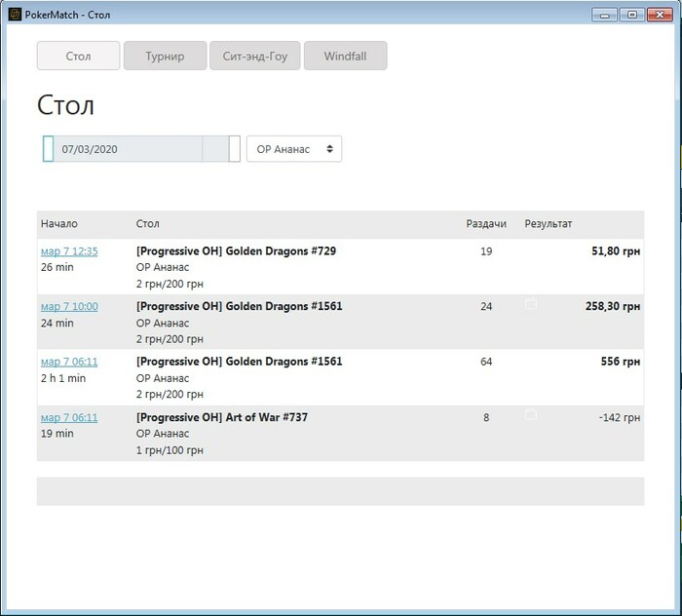The width and height of the screenshot is (682, 616).
Task: Maximize the PokerMatch window
Action: click(632, 15)
